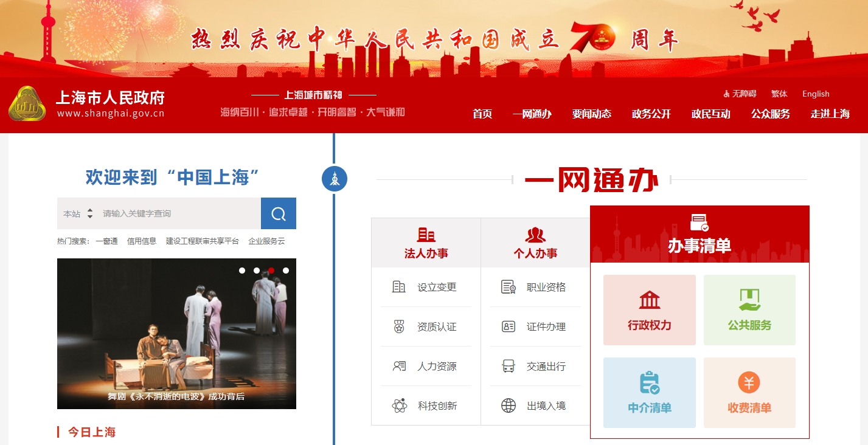Select the 设立变更 icon under 法人办事
The image size is (868, 445).
[x=399, y=287]
